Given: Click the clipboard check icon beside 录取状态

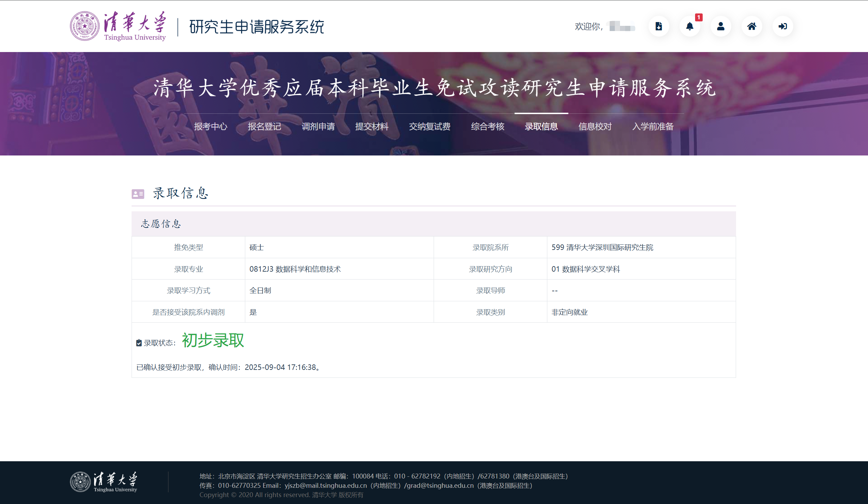Looking at the screenshot, I should click(139, 343).
